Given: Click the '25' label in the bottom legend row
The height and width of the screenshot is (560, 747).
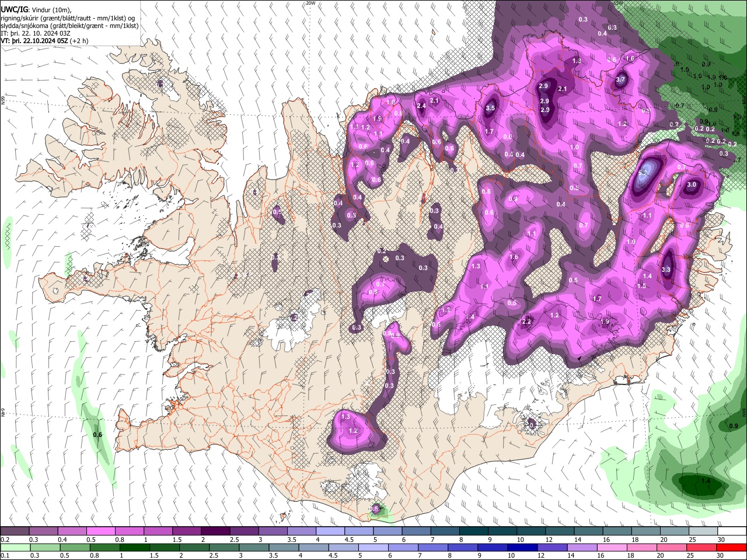Looking at the screenshot, I should coord(690,556).
